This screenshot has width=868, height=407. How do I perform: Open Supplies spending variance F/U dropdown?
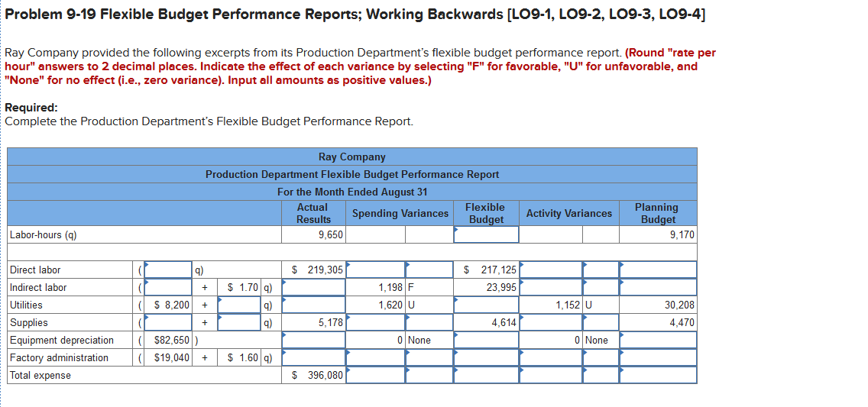click(429, 322)
